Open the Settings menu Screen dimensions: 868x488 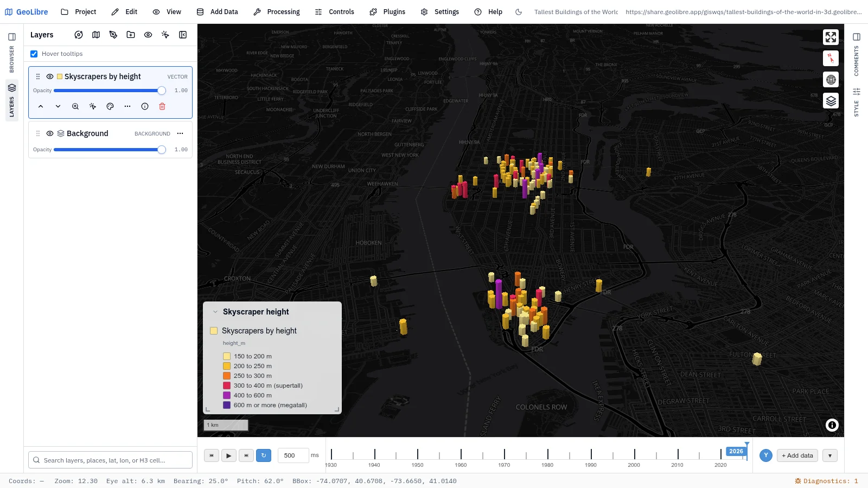(x=440, y=12)
